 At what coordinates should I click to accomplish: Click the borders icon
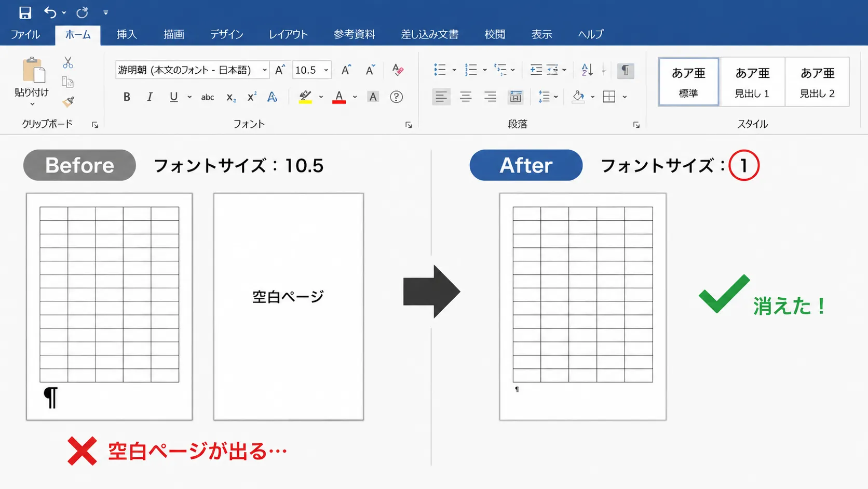point(609,97)
